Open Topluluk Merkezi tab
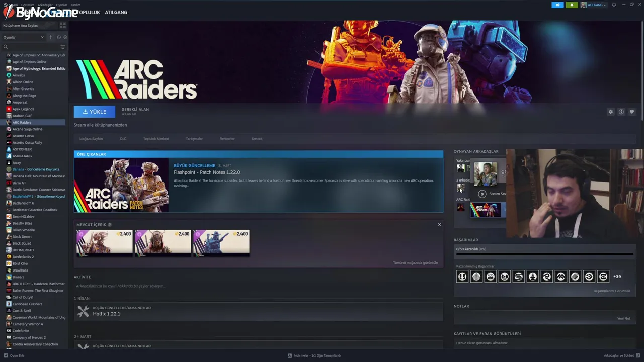The width and height of the screenshot is (644, 362). 156,139
